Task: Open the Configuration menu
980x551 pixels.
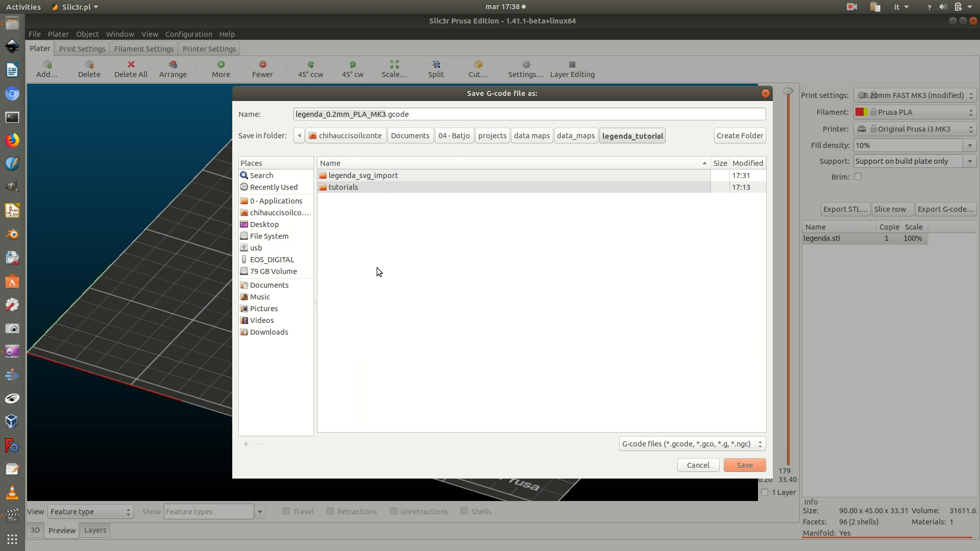Action: click(189, 34)
